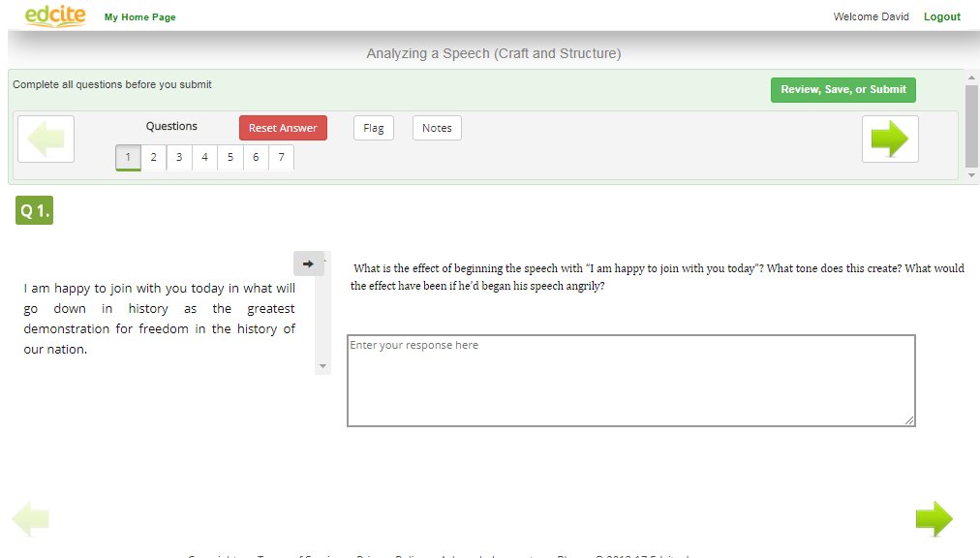The image size is (980, 558).
Task: Reset the current answer
Action: [283, 128]
